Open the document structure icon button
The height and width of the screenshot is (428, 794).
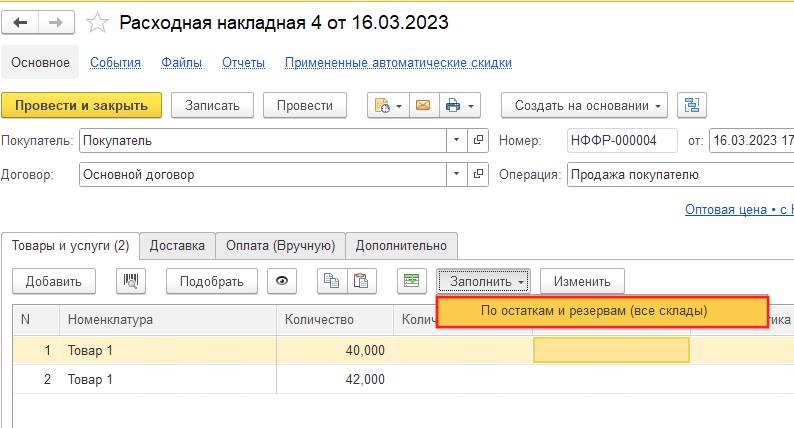click(692, 105)
